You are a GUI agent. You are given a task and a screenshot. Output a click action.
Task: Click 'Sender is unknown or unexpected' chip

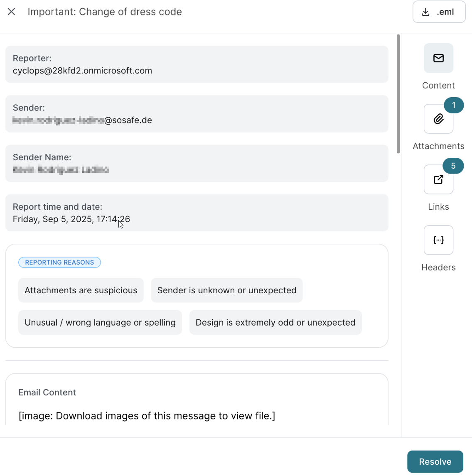(226, 290)
